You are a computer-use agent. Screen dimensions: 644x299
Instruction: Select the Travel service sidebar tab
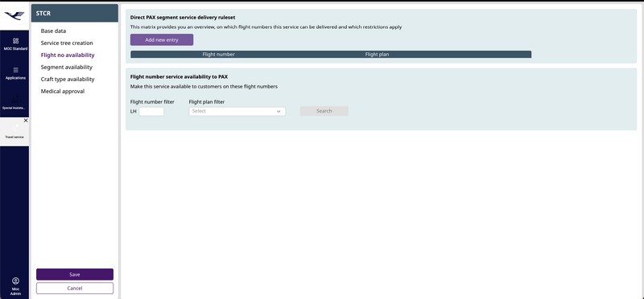click(14, 132)
